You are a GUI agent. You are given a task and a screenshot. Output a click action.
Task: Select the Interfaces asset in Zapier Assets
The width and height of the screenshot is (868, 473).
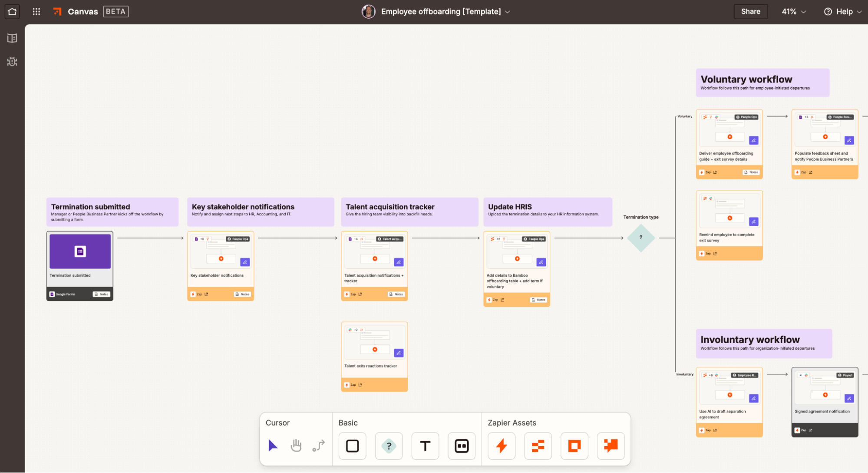point(574,446)
